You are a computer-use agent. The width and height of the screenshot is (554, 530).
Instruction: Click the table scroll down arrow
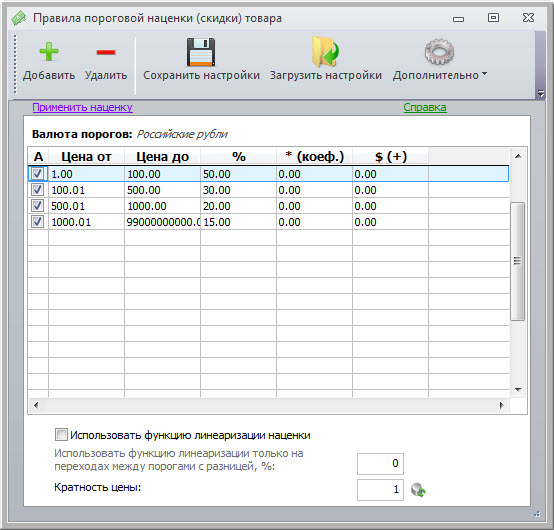[518, 390]
